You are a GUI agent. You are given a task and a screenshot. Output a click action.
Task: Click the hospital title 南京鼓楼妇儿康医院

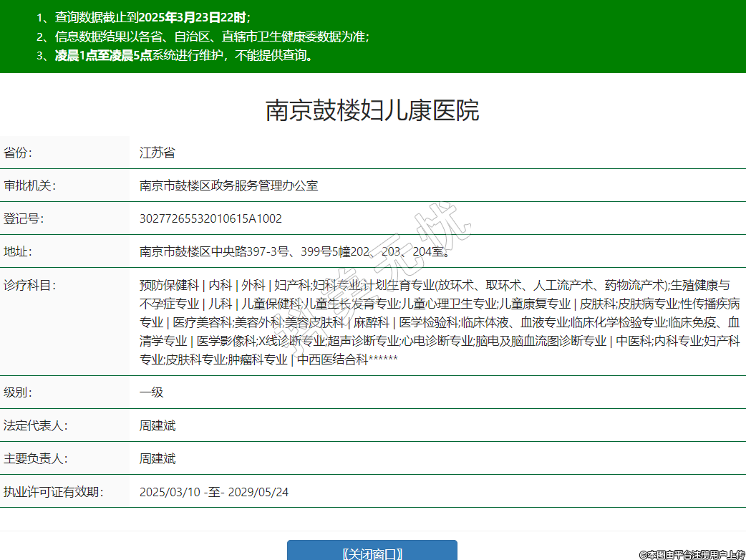pyautogui.click(x=372, y=111)
